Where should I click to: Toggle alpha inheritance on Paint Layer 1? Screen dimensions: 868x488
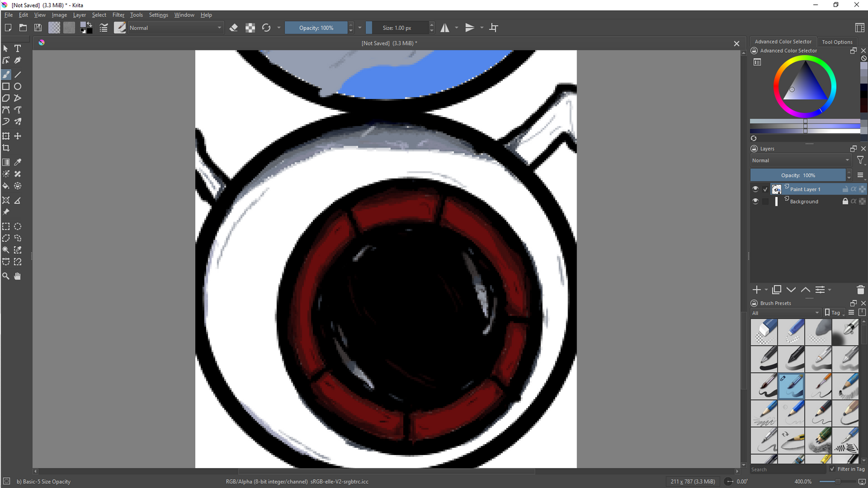pyautogui.click(x=854, y=188)
